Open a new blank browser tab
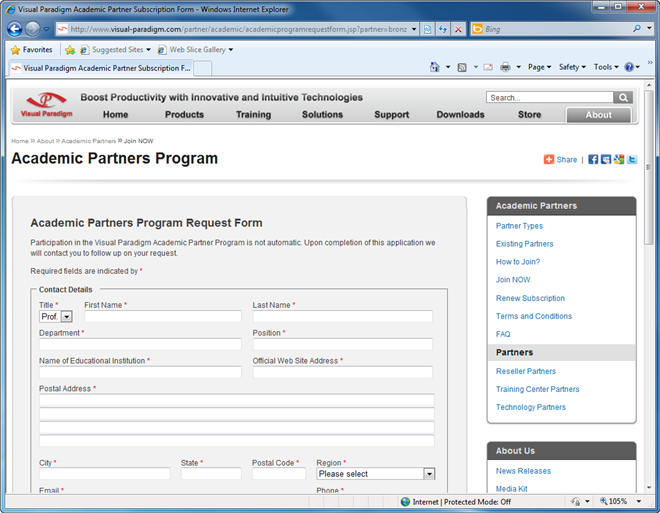This screenshot has height=513, width=660. point(202,69)
